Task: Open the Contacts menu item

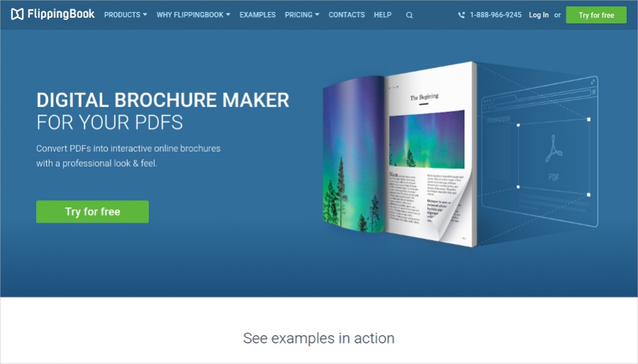Action: coord(346,15)
